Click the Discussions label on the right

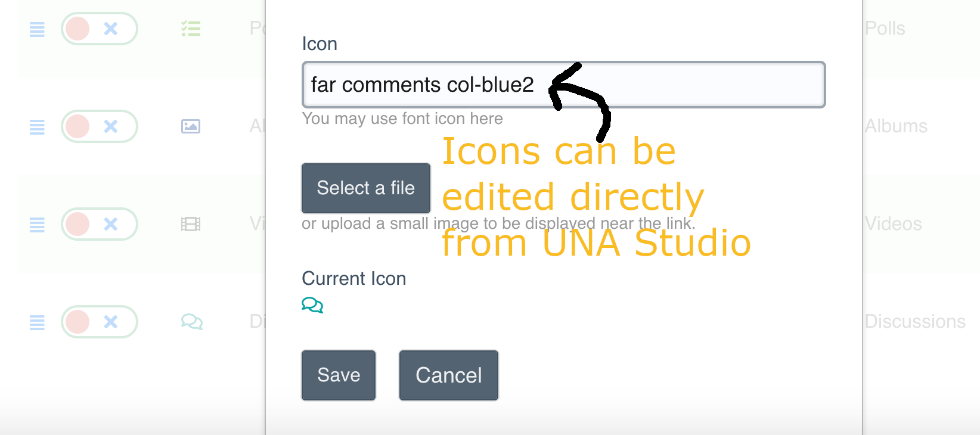pos(914,322)
